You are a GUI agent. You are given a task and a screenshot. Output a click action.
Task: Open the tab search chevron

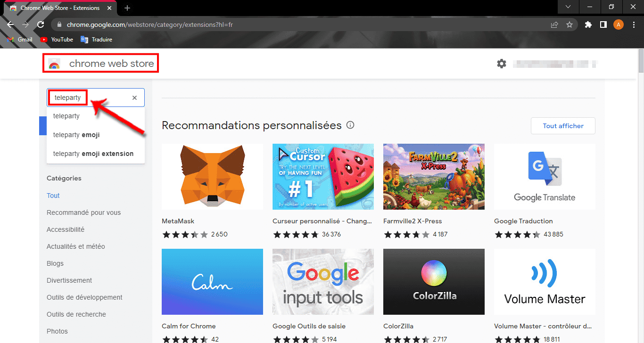568,7
